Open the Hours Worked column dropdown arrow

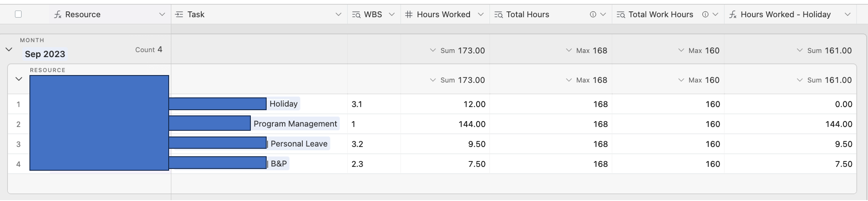click(481, 14)
